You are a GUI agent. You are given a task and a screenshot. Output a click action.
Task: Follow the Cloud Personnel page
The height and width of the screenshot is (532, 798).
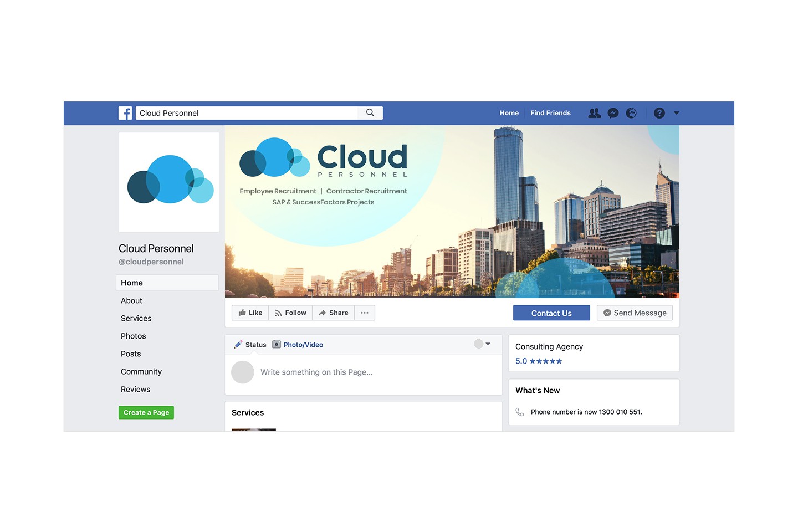click(x=290, y=313)
